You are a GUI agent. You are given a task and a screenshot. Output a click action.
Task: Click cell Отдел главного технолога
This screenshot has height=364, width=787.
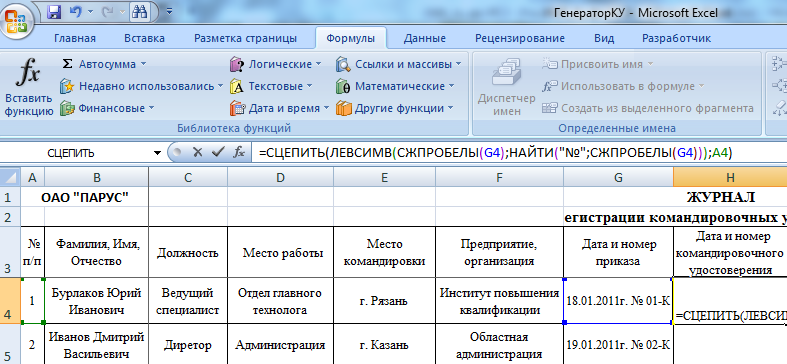280,300
